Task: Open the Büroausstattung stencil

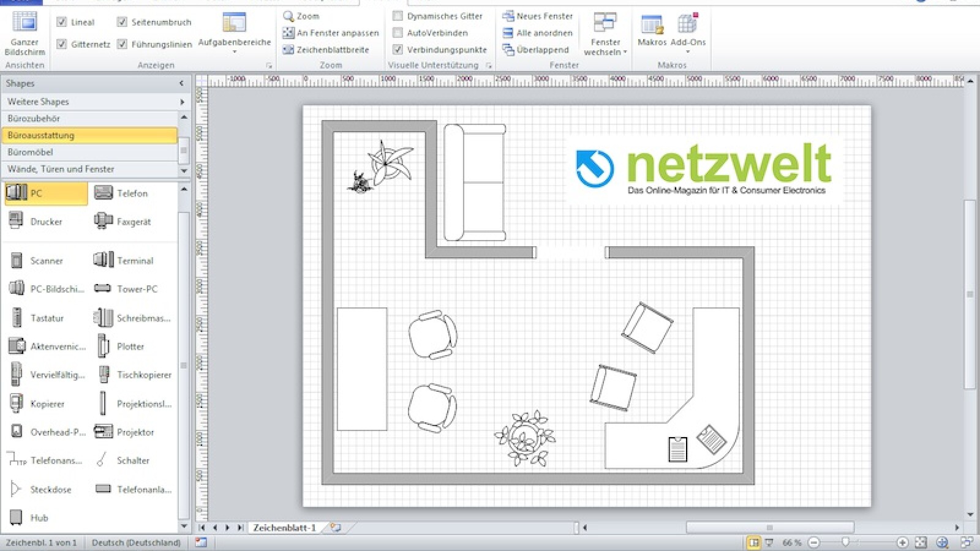Action: coord(90,135)
